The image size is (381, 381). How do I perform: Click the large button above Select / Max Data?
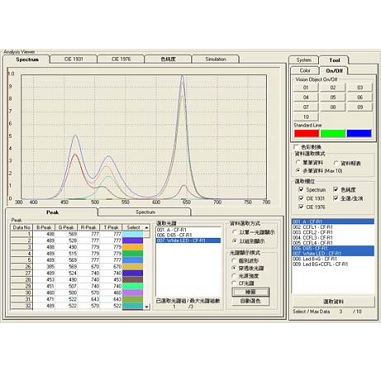(x=334, y=301)
